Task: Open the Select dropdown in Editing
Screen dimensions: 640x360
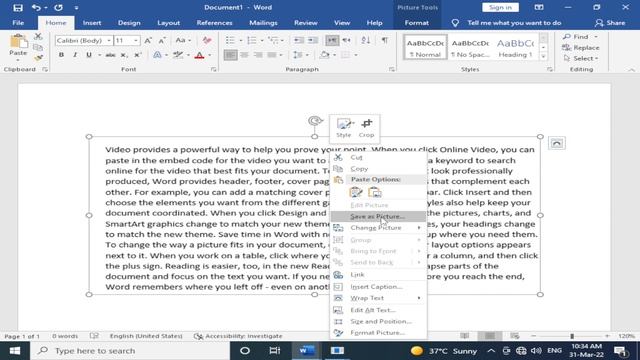Action: click(581, 58)
